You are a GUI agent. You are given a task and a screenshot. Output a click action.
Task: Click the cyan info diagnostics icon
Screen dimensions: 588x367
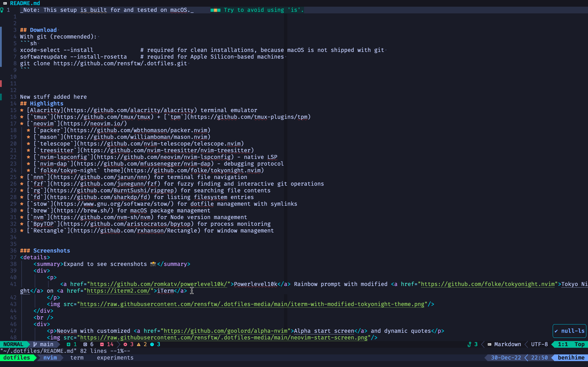click(x=152, y=344)
